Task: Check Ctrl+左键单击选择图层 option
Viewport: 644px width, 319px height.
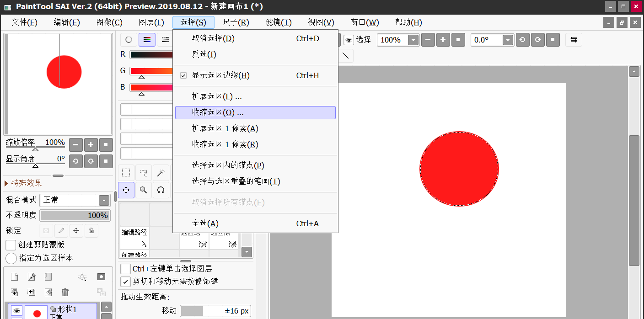Action: 125,269
